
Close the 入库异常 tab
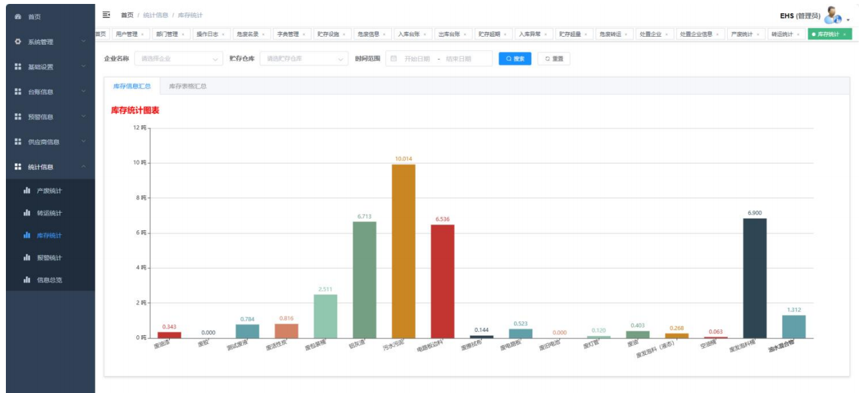click(545, 34)
